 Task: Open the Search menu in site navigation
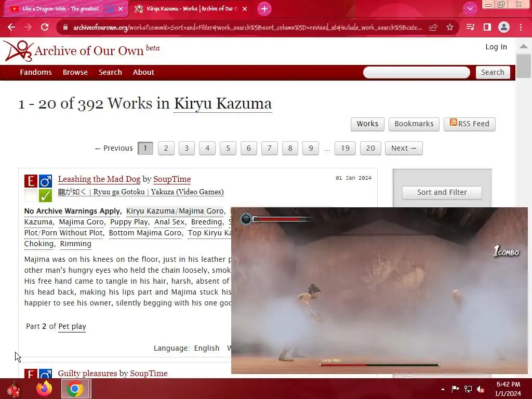tap(110, 72)
